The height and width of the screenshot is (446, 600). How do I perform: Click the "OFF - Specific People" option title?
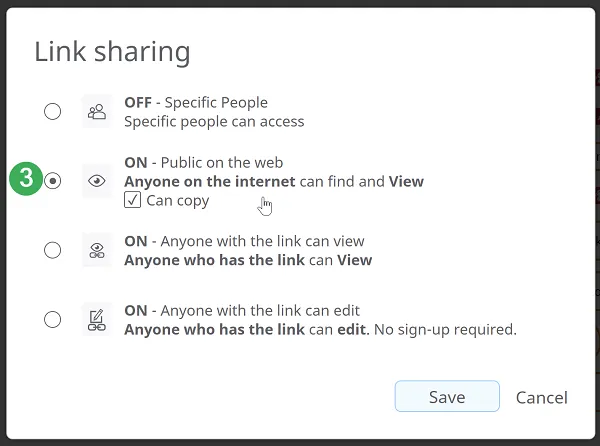pyautogui.click(x=196, y=102)
